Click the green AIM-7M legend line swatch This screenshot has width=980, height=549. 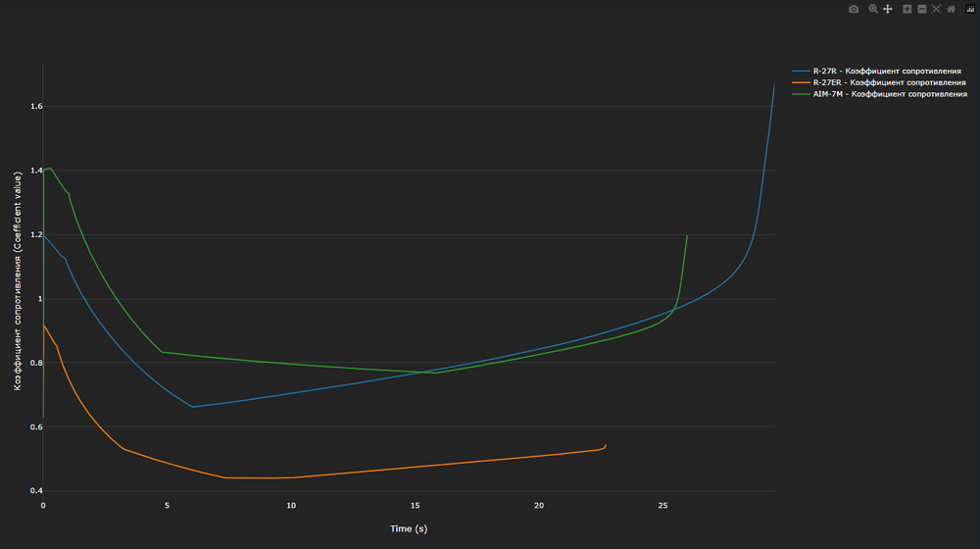[802, 94]
